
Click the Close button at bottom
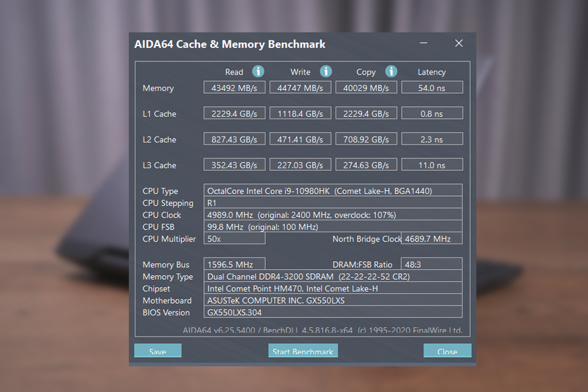click(x=447, y=350)
